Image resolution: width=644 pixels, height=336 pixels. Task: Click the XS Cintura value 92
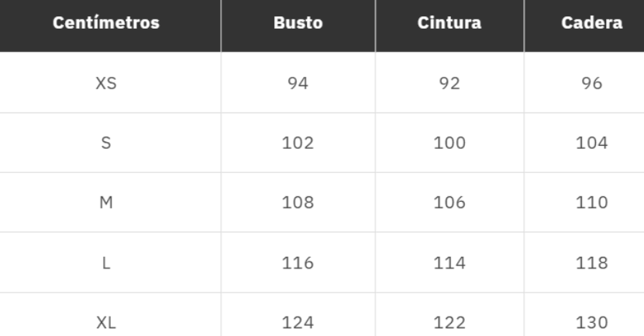[x=449, y=83]
